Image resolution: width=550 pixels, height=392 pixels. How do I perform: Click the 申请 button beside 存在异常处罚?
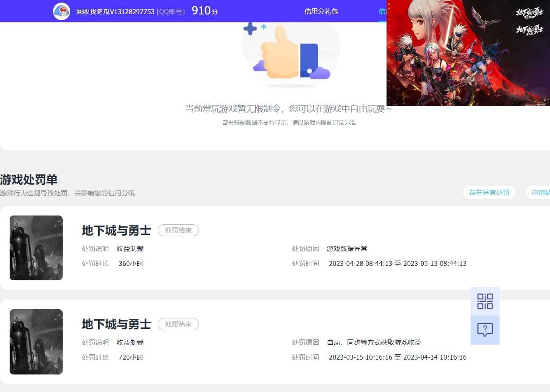click(x=538, y=192)
